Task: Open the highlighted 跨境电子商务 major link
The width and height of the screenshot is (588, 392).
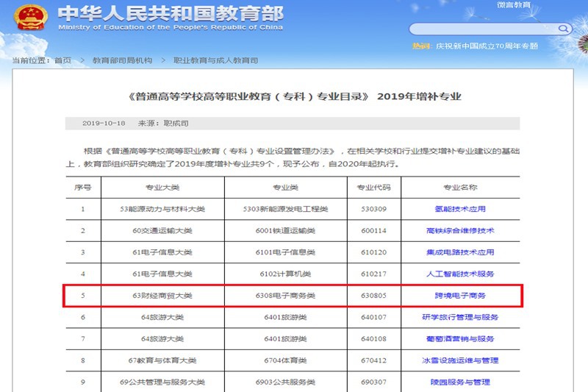Action: [460, 296]
